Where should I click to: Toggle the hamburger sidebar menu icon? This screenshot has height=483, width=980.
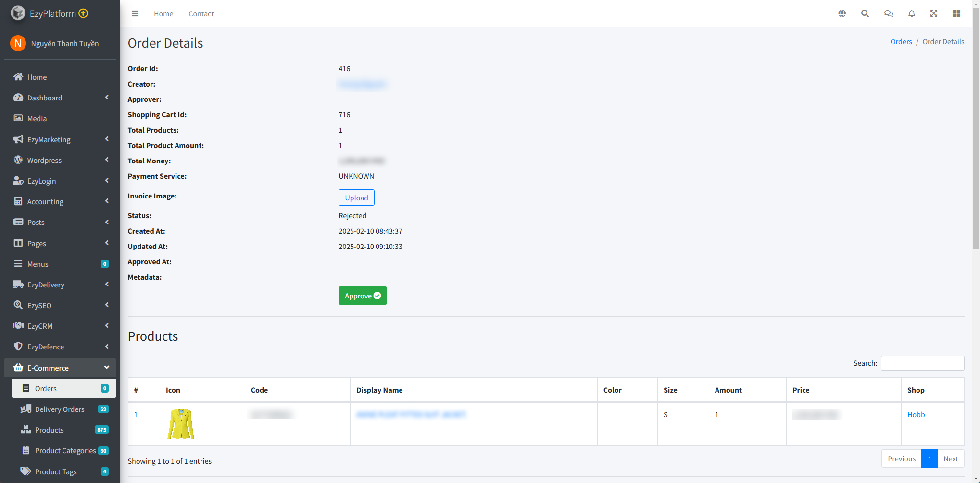[135, 13]
